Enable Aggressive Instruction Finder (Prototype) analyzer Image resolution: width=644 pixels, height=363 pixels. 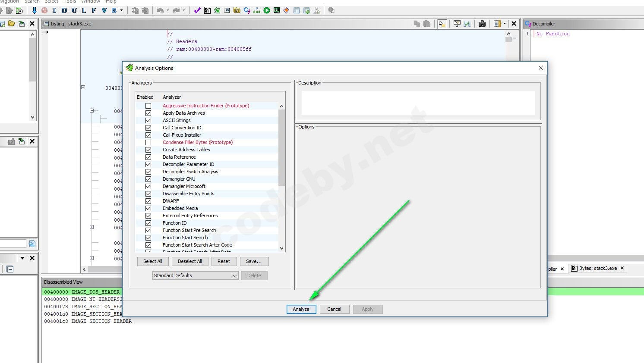(x=148, y=106)
